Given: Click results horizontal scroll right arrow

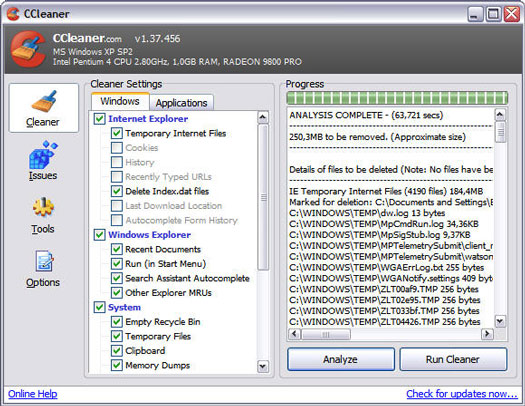Looking at the screenshot, I should tap(487, 334).
